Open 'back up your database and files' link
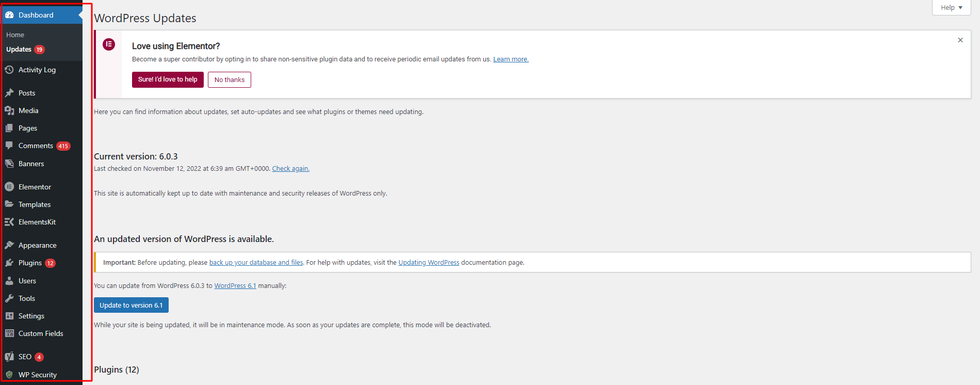Viewport: 980px width, 385px height. 256,263
